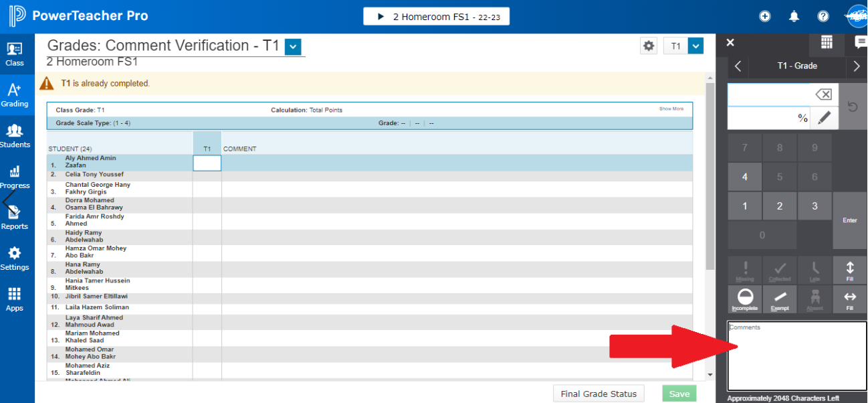Screen dimensions: 868x403
Task: Open the notifications bell
Action: (794, 16)
